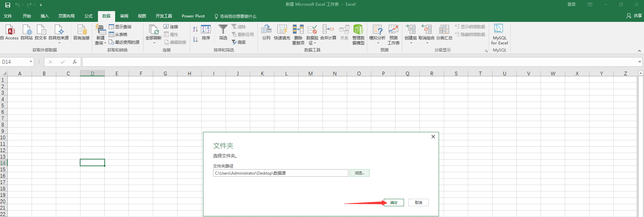Screen dimensions: 644x217
Task: Switch to the Review (审阅) tab
Action: [124, 16]
